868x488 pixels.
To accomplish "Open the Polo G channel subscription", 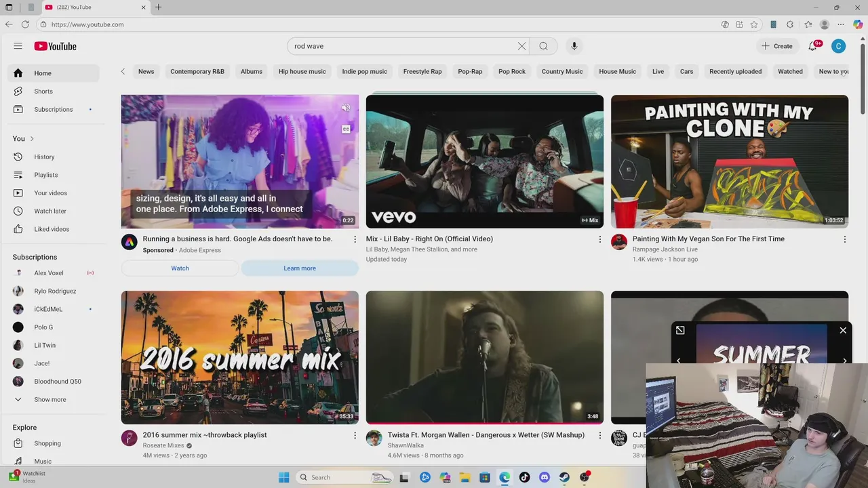I will coord(53,327).
